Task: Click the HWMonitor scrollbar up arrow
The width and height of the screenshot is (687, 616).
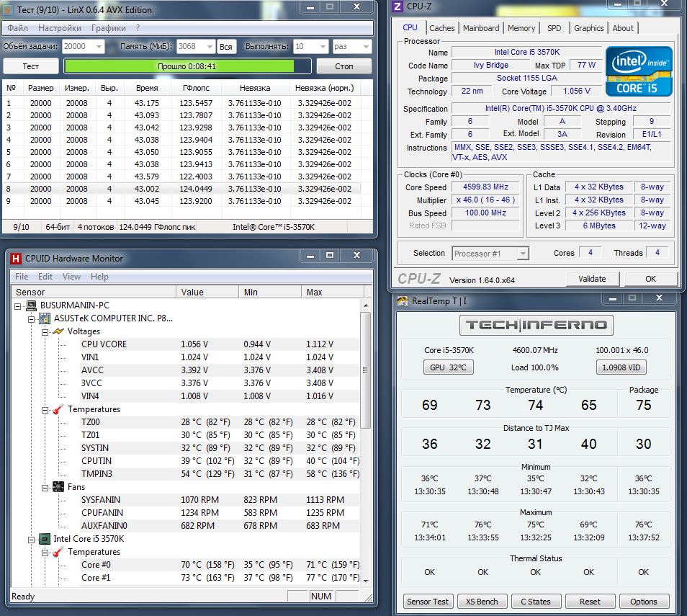Action: click(365, 305)
